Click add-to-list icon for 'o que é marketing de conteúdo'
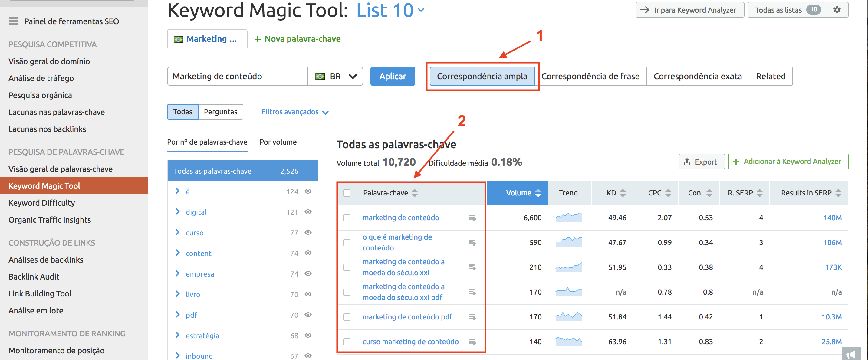Image resolution: width=868 pixels, height=360 pixels. coord(472,242)
